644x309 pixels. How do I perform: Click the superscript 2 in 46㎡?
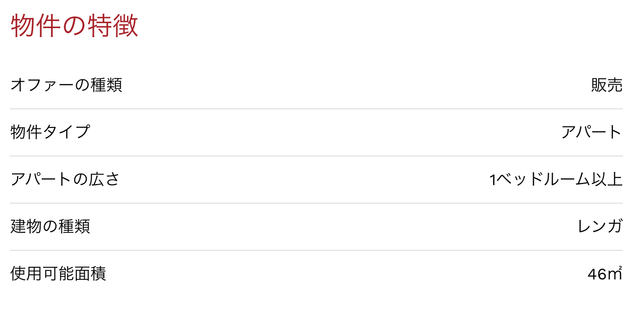tap(620, 269)
